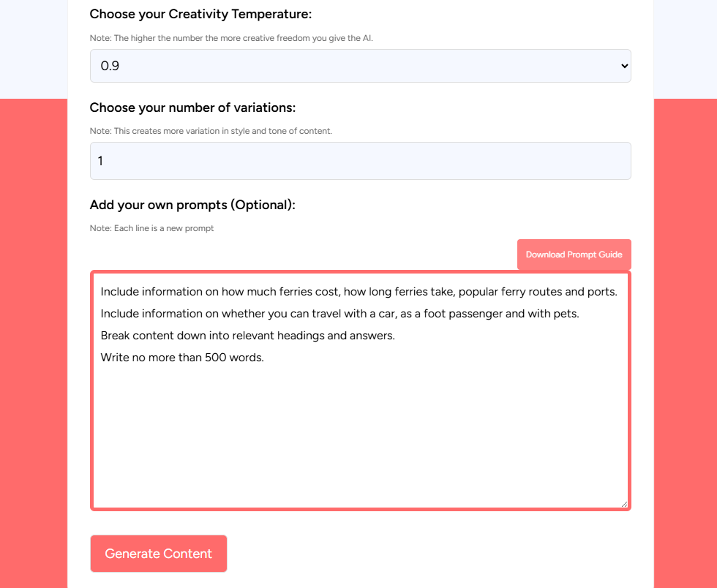Click the 0.9 value in temperature select
717x588 pixels.
[110, 66]
